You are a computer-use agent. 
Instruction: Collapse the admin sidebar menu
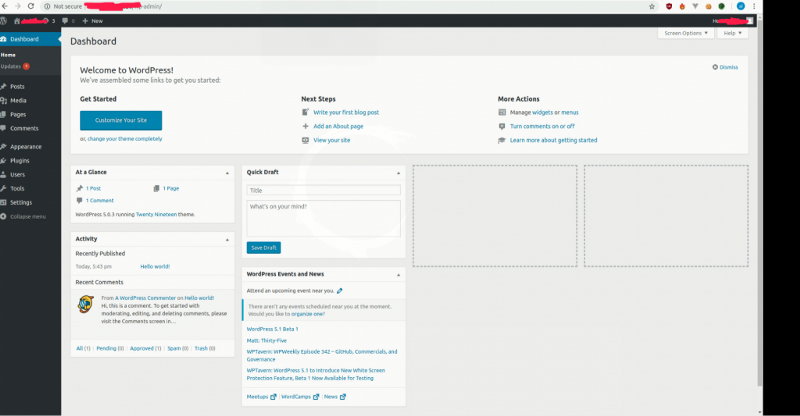point(23,216)
